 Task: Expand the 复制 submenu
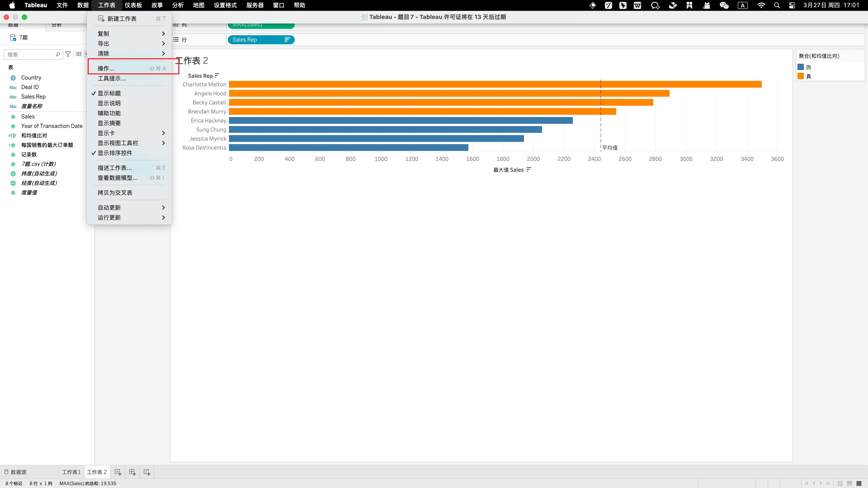coord(129,34)
